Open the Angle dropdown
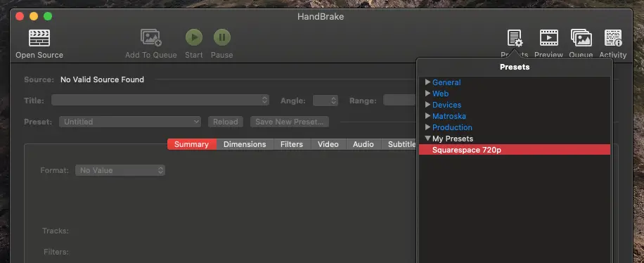The image size is (644, 263). (326, 101)
